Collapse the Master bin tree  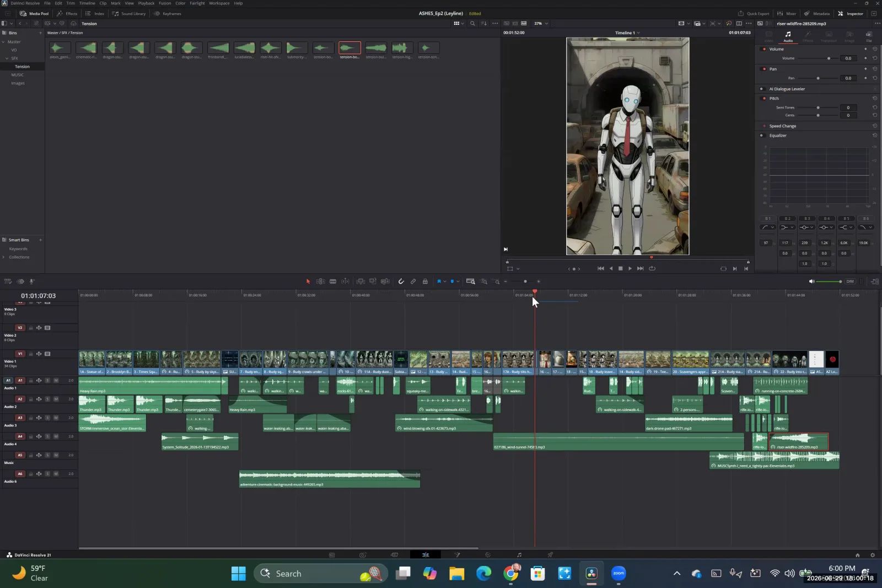click(3, 42)
